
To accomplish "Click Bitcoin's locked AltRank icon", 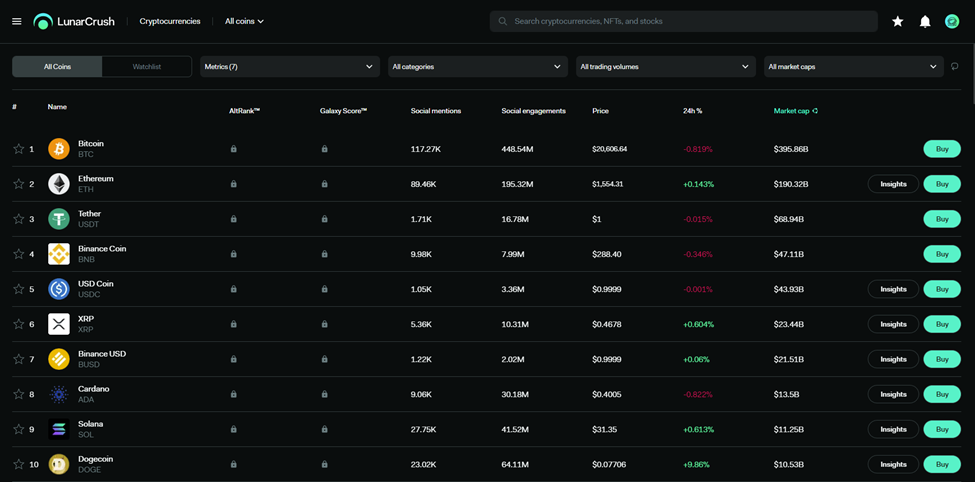I will click(x=233, y=149).
